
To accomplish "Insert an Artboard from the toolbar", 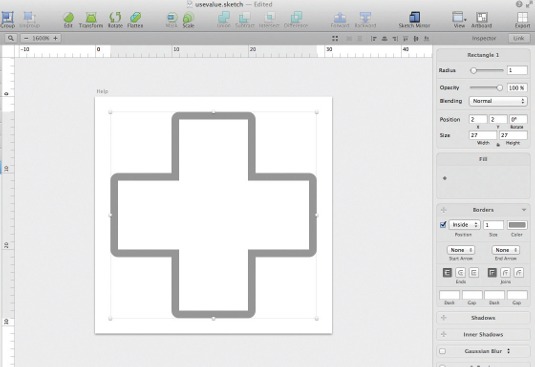I will [481, 18].
